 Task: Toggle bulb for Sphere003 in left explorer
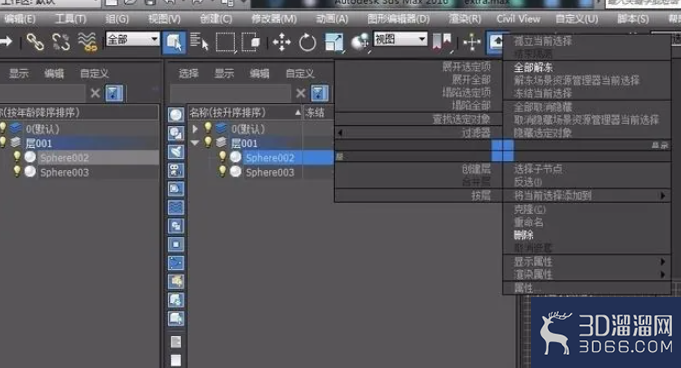pos(17,172)
